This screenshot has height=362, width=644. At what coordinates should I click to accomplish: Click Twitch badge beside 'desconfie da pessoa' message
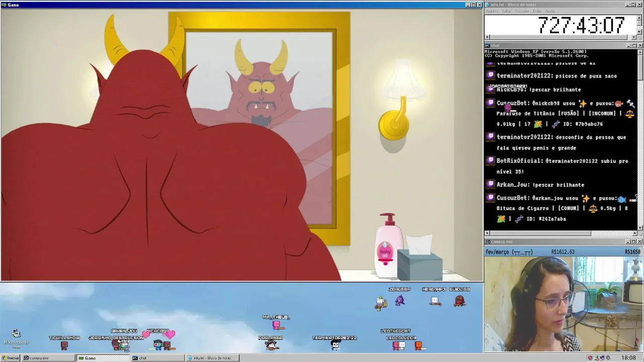click(x=491, y=136)
